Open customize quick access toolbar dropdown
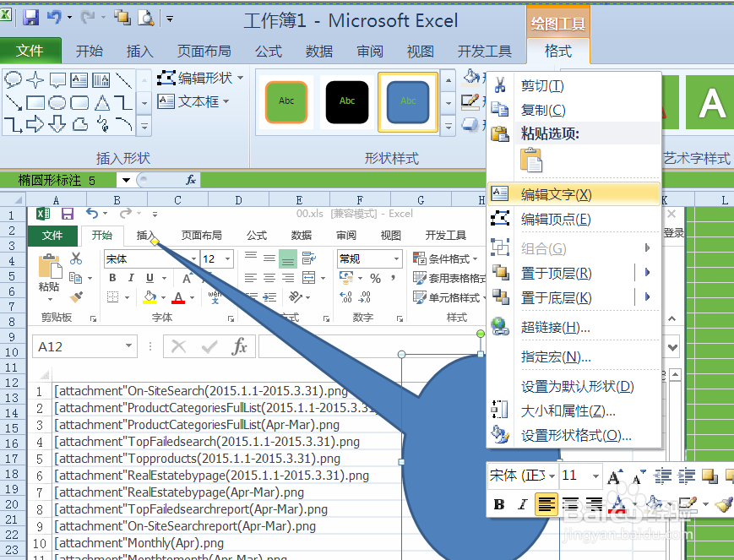Image resolution: width=734 pixels, height=560 pixels. coord(170,19)
